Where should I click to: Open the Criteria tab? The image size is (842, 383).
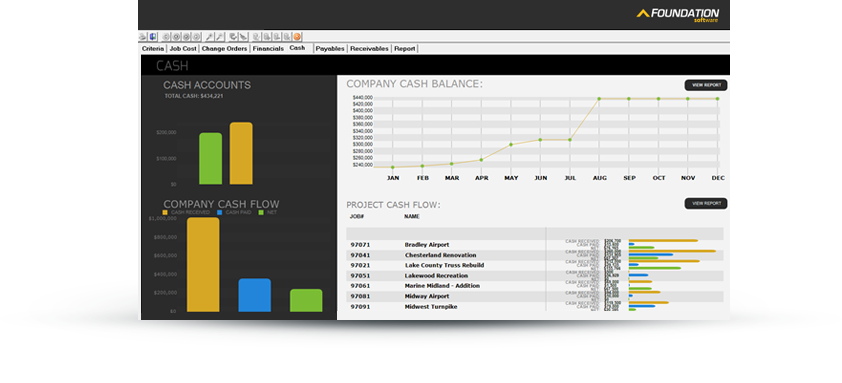click(153, 48)
